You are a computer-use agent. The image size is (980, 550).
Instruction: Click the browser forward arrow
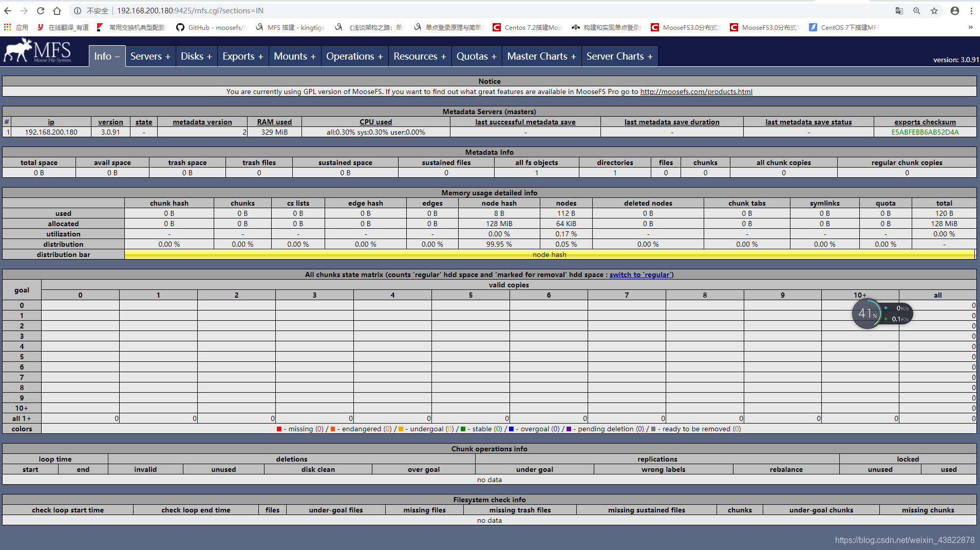(x=24, y=11)
